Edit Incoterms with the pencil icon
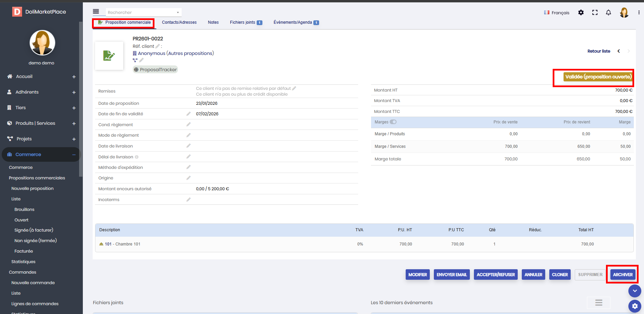This screenshot has height=314, width=644. coord(188,200)
